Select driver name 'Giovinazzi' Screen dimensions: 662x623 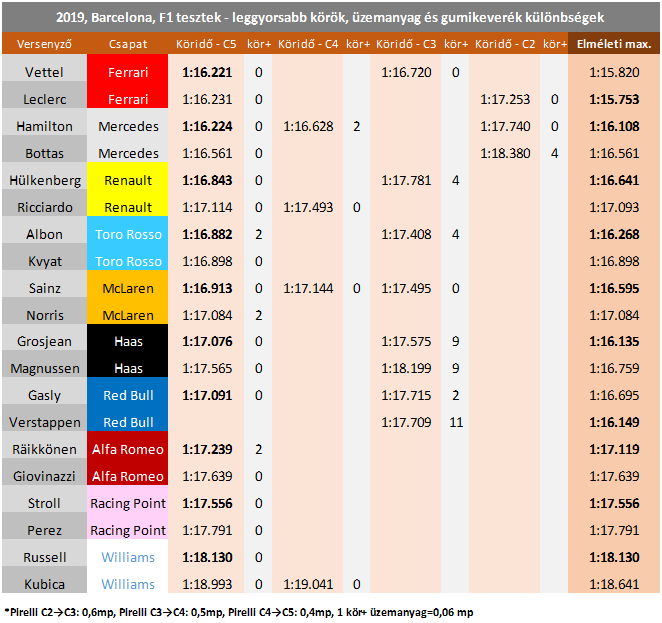coord(44,476)
